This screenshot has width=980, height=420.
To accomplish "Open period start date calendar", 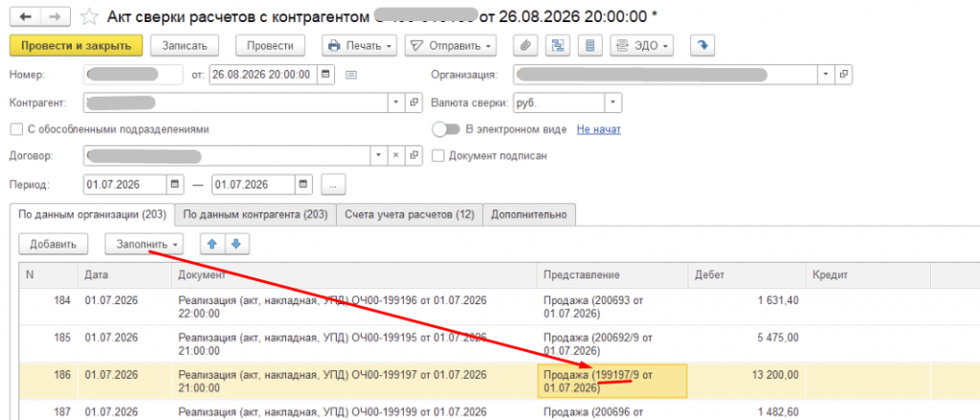I will click(174, 185).
